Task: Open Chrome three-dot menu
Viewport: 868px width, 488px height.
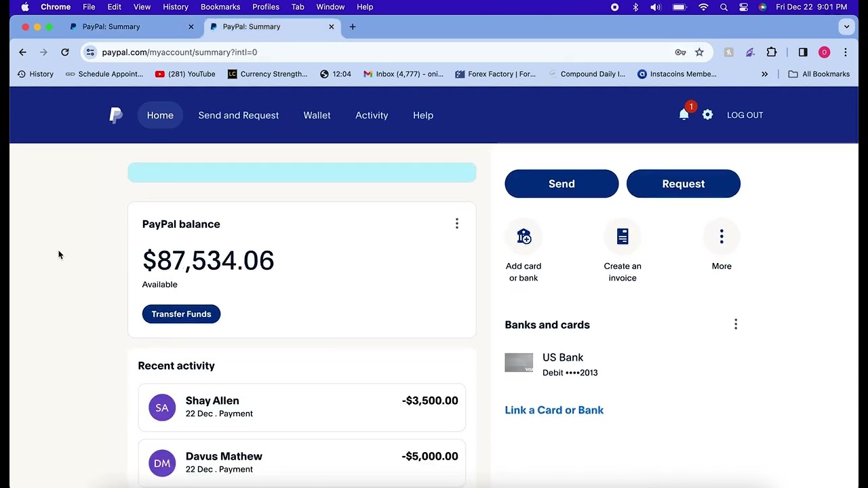Action: [846, 52]
